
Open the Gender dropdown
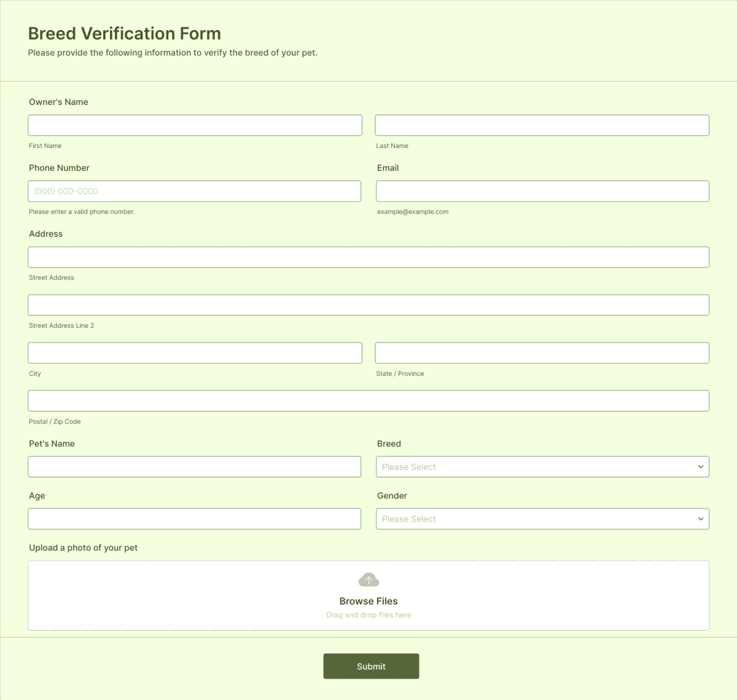tap(542, 519)
